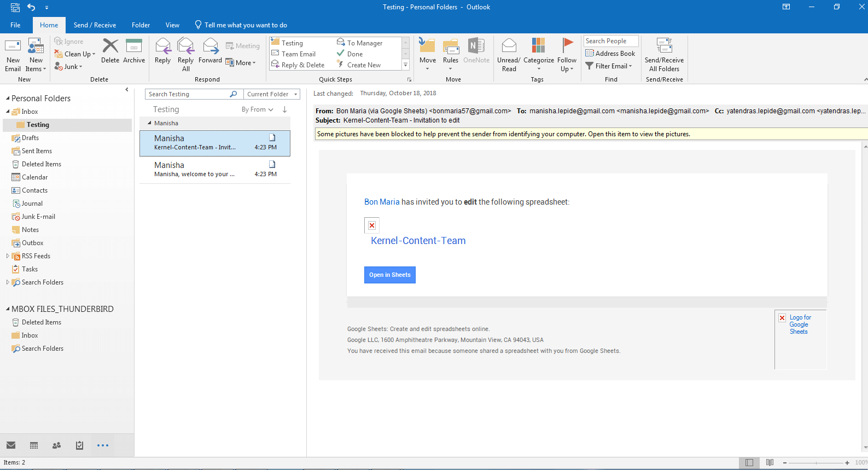Switch to Tasks view in navigation bar

click(x=79, y=445)
